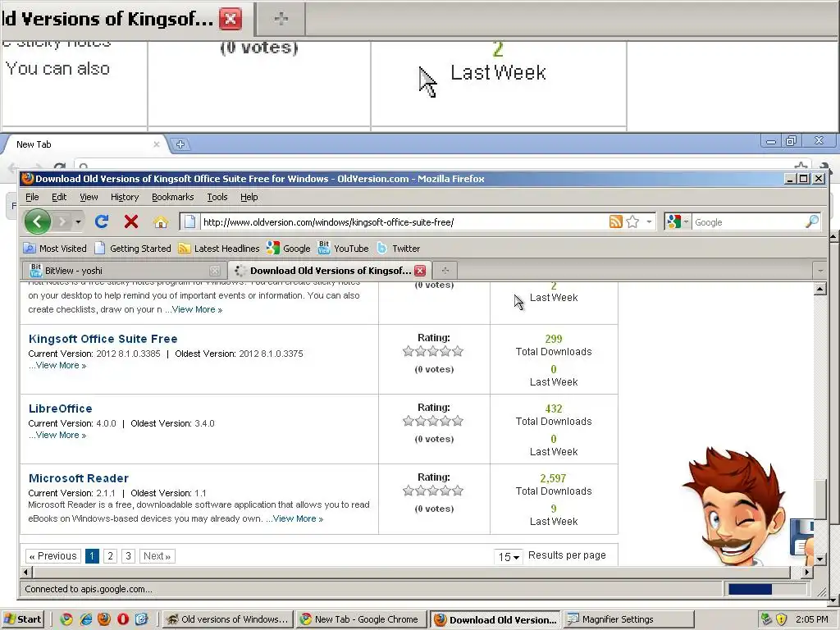Image resolution: width=840 pixels, height=630 pixels.
Task: Open the Edit menu
Action: pyautogui.click(x=59, y=197)
